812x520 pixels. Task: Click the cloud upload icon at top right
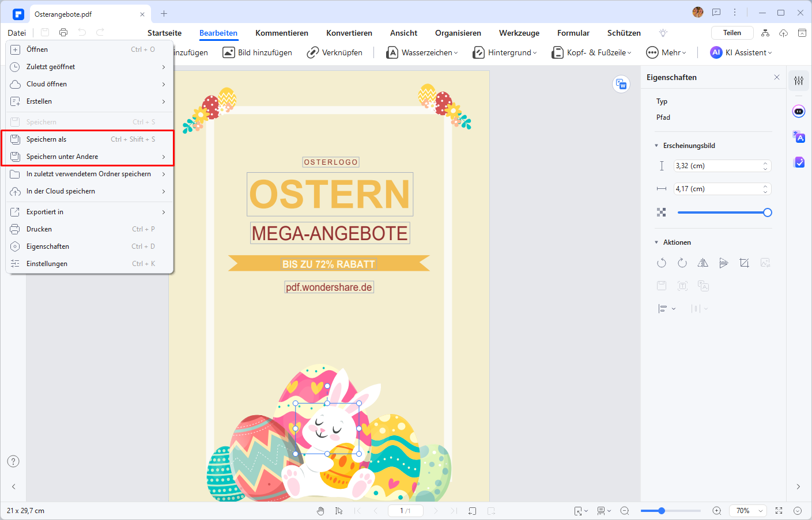[x=783, y=33]
